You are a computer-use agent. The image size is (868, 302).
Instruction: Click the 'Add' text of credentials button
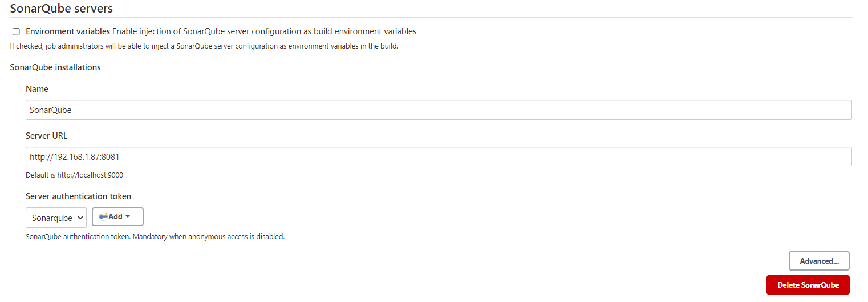115,216
